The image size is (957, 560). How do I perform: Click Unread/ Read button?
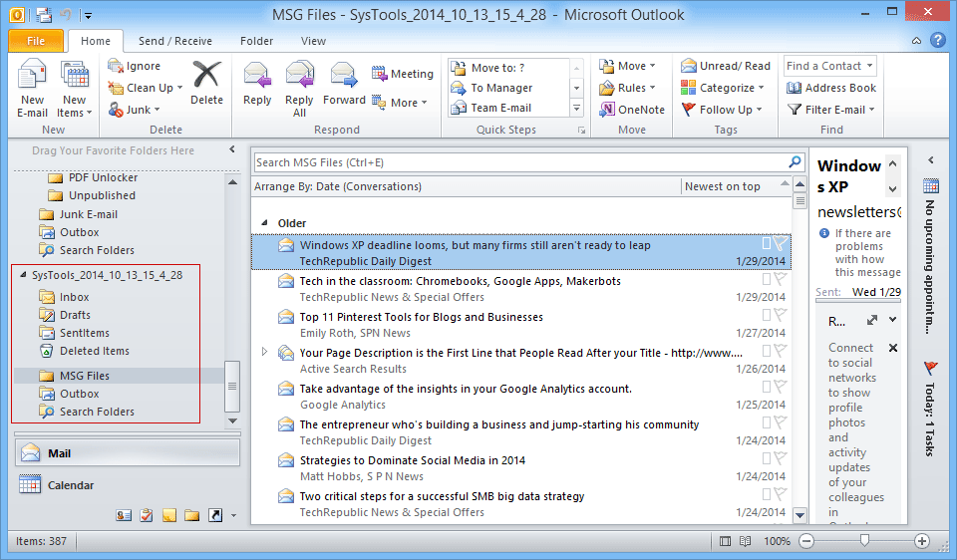click(726, 66)
